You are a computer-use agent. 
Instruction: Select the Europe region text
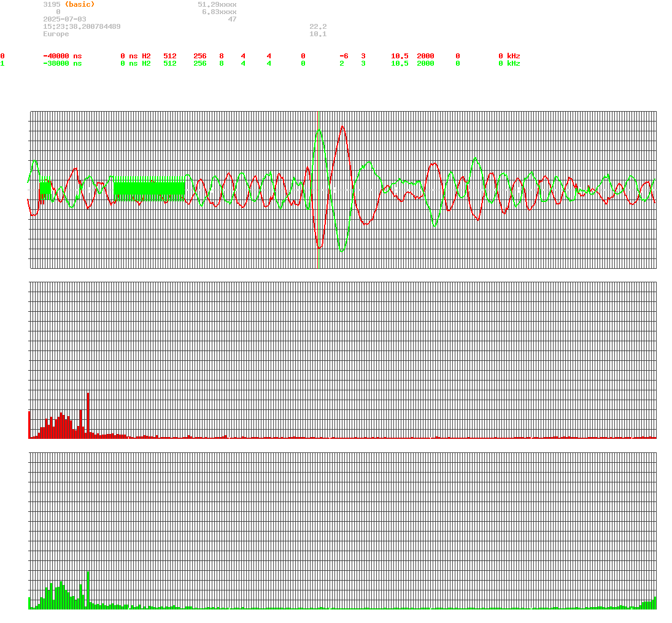click(x=56, y=34)
